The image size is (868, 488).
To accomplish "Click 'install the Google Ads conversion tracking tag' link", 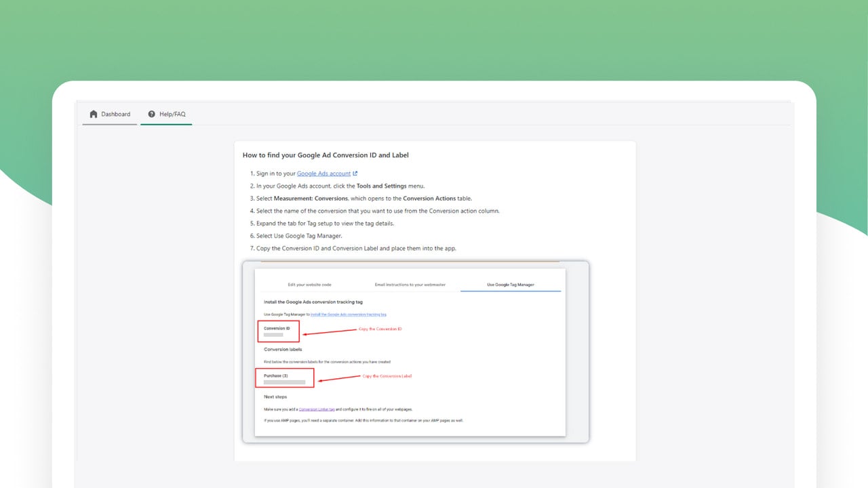I will 349,314.
